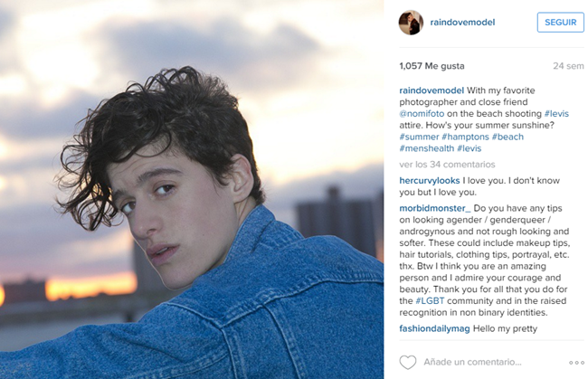This screenshot has height=379, width=588.
Task: Open the raindovemodel username at top
Action: click(462, 23)
